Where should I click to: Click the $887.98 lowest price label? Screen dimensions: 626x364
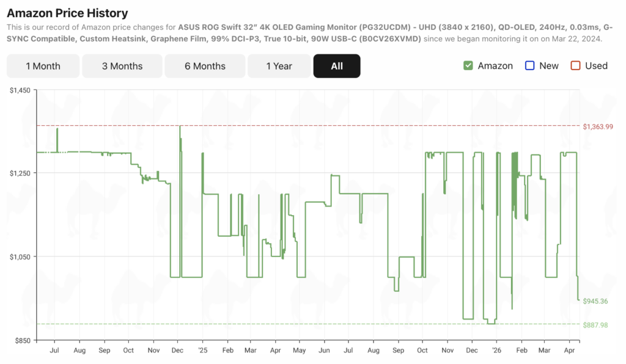point(595,325)
